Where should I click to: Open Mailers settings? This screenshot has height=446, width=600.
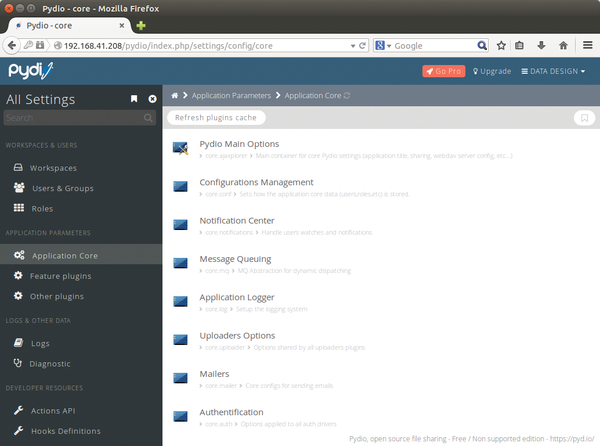tap(214, 374)
